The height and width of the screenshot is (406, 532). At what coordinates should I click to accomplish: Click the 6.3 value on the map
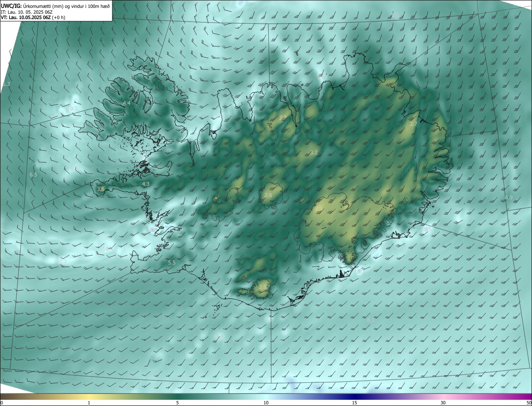6,84
